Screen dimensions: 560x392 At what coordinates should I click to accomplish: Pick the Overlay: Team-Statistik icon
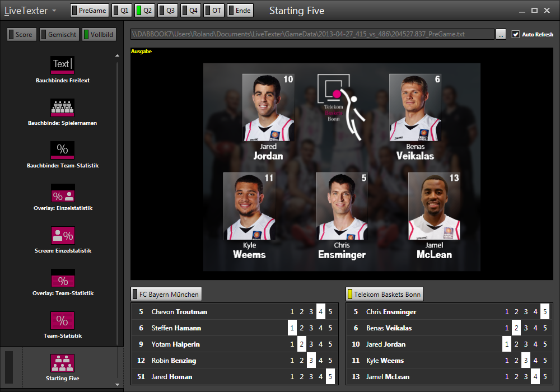tap(63, 278)
